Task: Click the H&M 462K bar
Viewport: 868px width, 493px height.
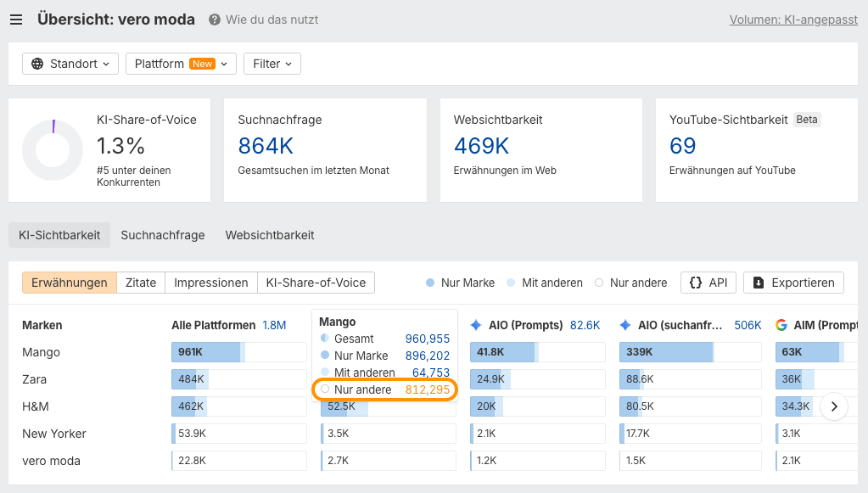Action: [239, 406]
